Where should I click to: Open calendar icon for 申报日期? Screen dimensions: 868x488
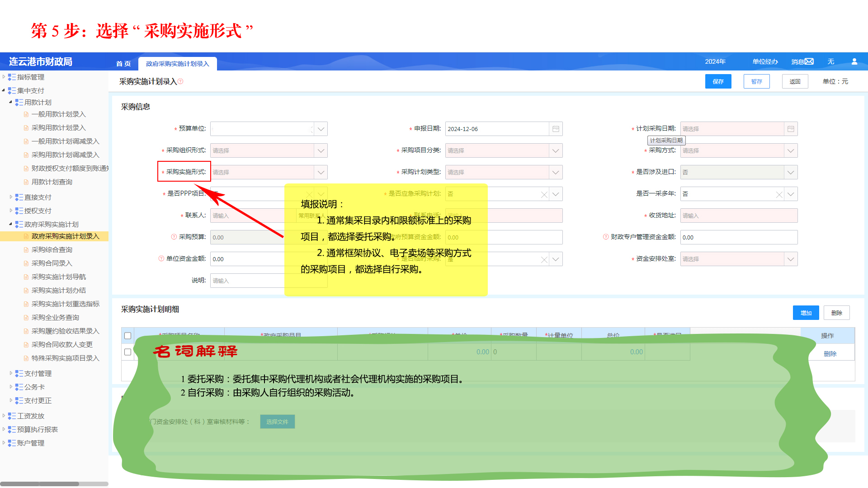(x=556, y=129)
